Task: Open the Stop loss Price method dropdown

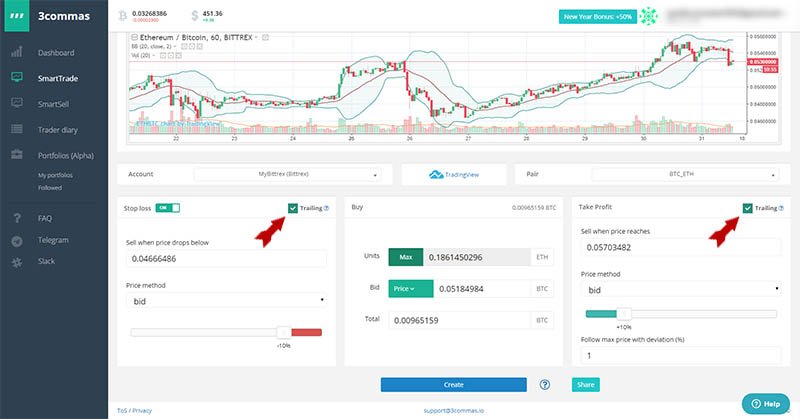Action: coord(226,301)
